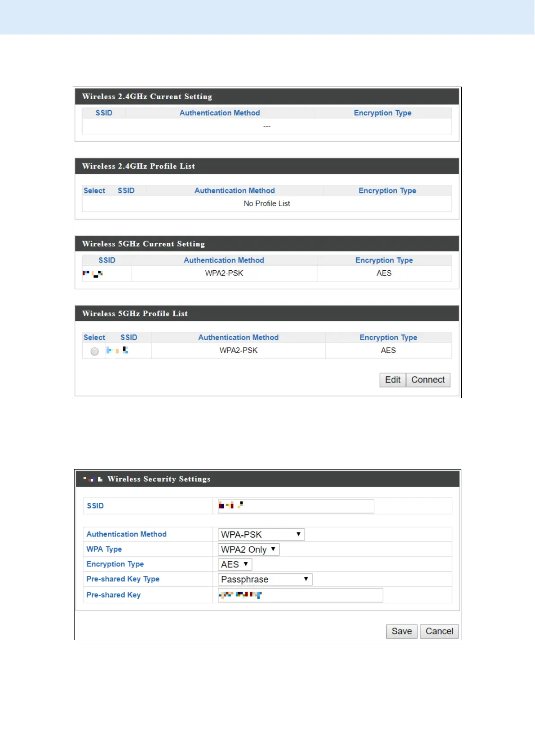Expand the WPA2 Only dropdown
Image resolution: width=535 pixels, height=756 pixels.
248,549
